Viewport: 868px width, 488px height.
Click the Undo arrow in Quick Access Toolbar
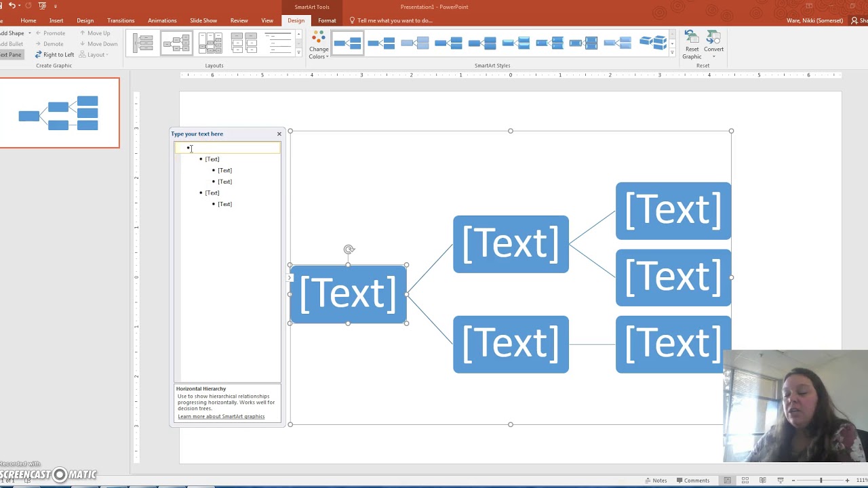pos(12,6)
